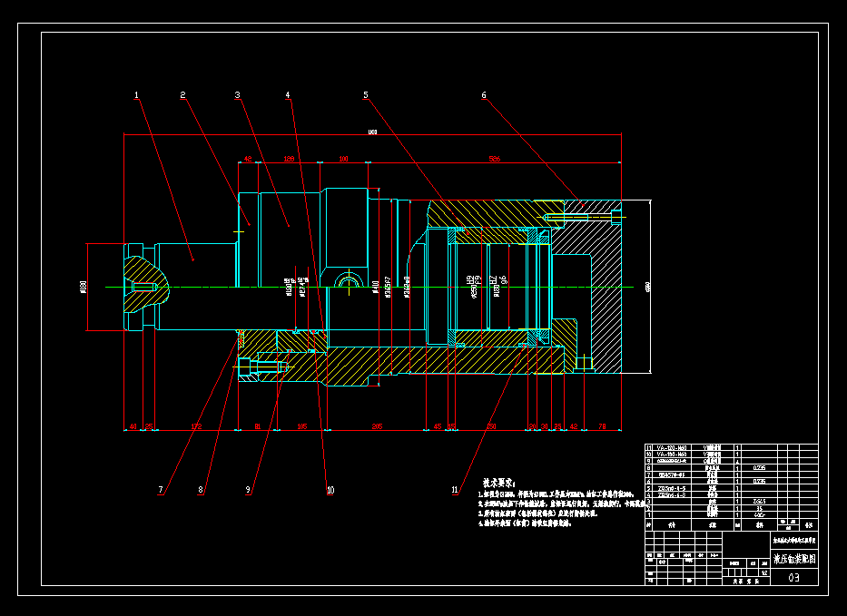Click part callout number 11
The height and width of the screenshot is (616, 847).
pos(455,490)
